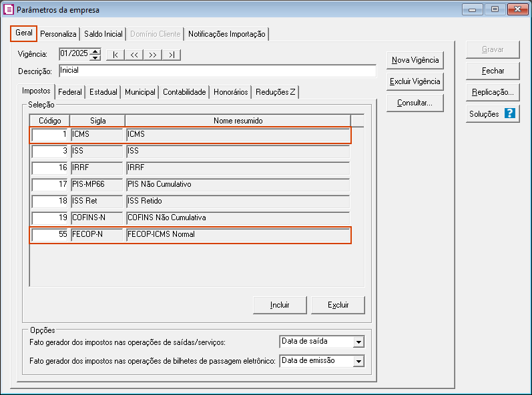Open the Reduções Z sub-tab
The width and height of the screenshot is (532, 395).
click(275, 92)
